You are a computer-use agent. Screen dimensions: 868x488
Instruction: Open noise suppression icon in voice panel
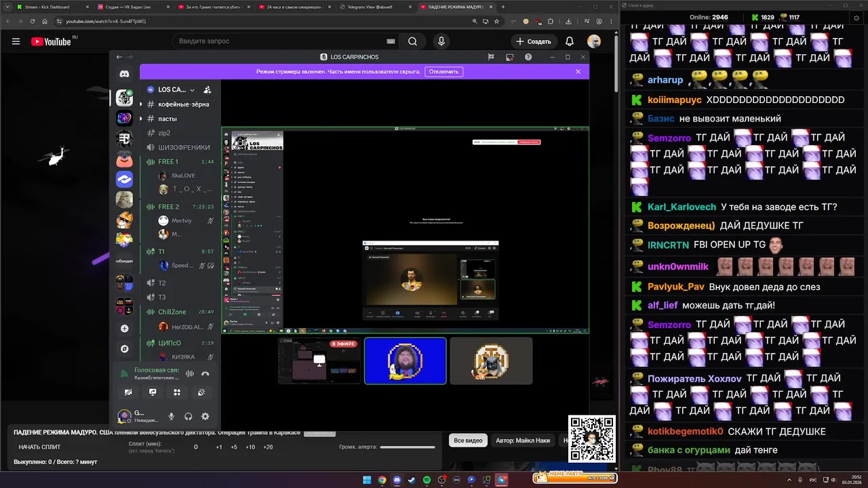[x=190, y=373]
